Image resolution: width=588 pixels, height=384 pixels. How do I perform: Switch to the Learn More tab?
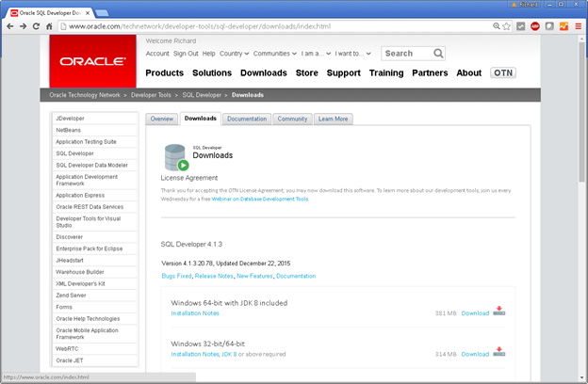[x=333, y=119]
